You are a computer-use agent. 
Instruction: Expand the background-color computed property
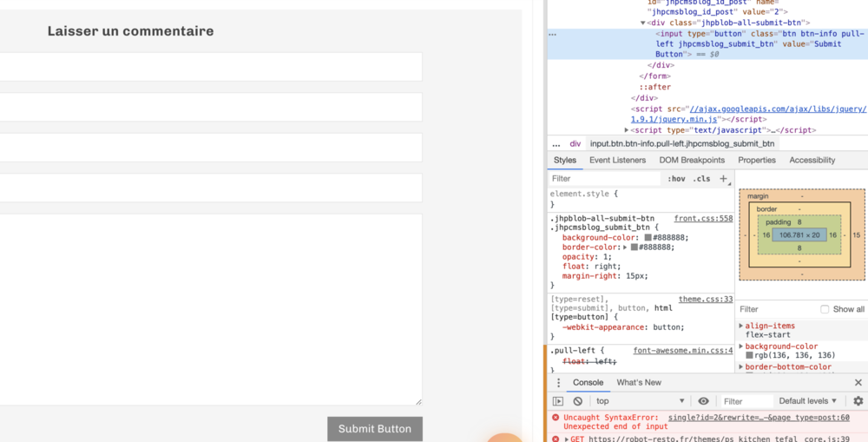pyautogui.click(x=741, y=346)
